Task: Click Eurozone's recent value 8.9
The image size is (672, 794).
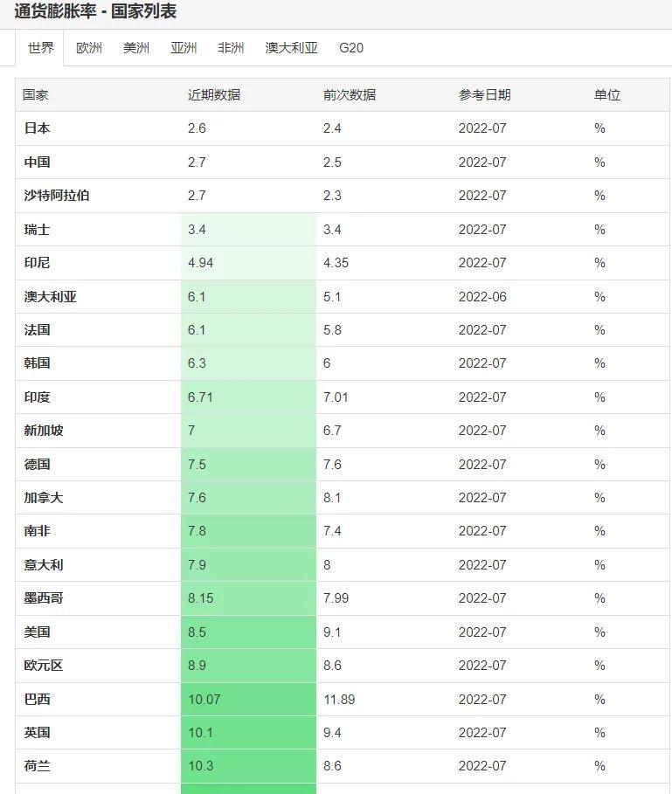Action: coord(197,666)
